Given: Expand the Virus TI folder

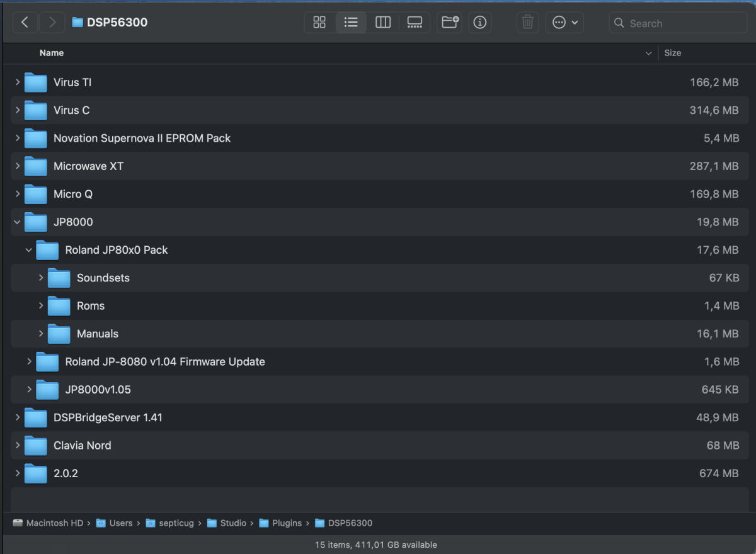Looking at the screenshot, I should pos(18,82).
